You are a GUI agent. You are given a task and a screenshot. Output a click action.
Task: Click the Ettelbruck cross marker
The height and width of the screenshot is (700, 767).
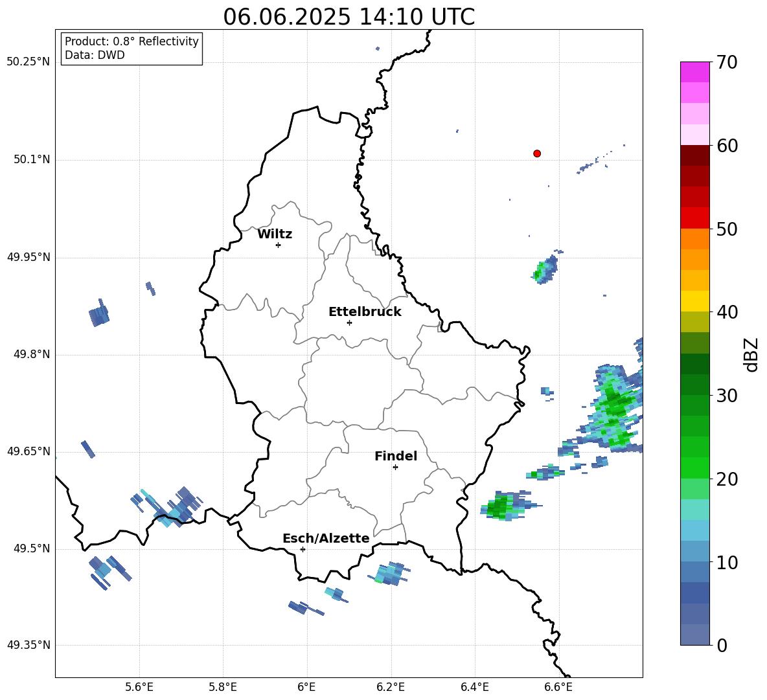(349, 322)
